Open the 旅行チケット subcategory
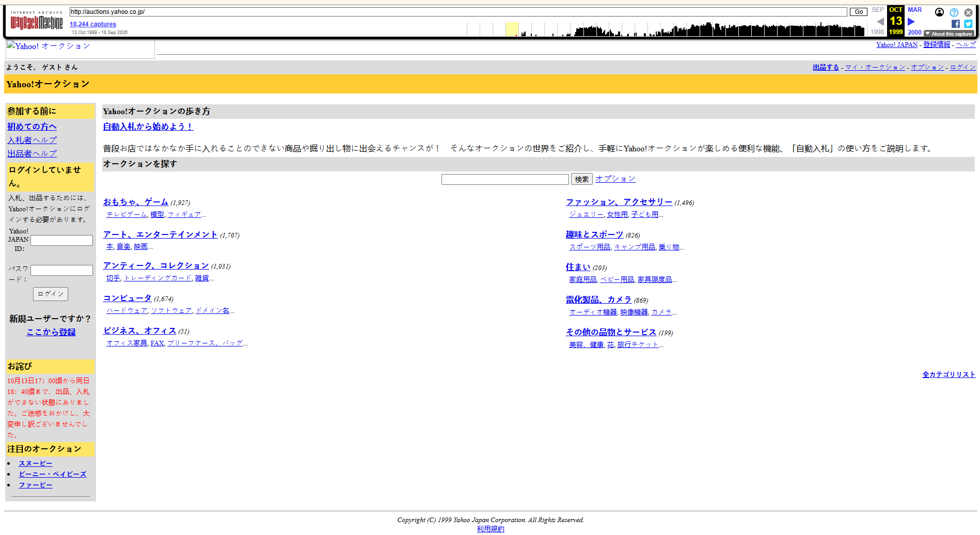This screenshot has height=535, width=980. coord(638,344)
